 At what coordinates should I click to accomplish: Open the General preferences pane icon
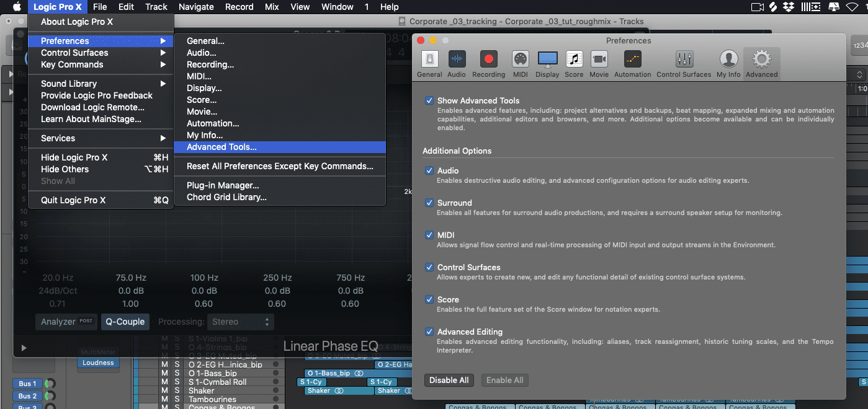[x=429, y=59]
